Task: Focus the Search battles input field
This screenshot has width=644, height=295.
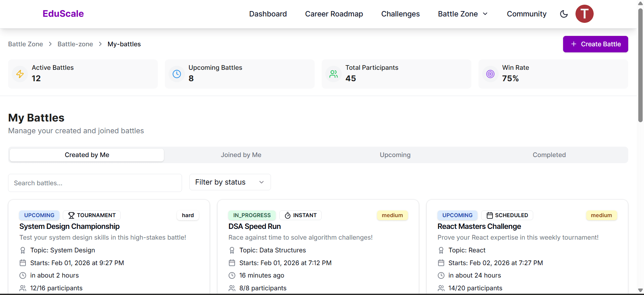Action: pos(95,183)
